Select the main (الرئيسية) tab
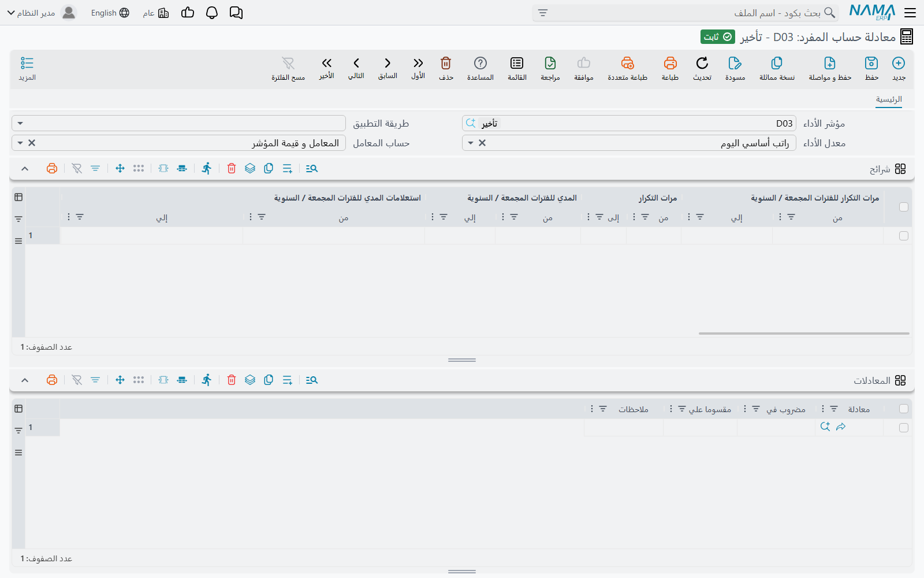This screenshot has height=578, width=924. click(889, 99)
